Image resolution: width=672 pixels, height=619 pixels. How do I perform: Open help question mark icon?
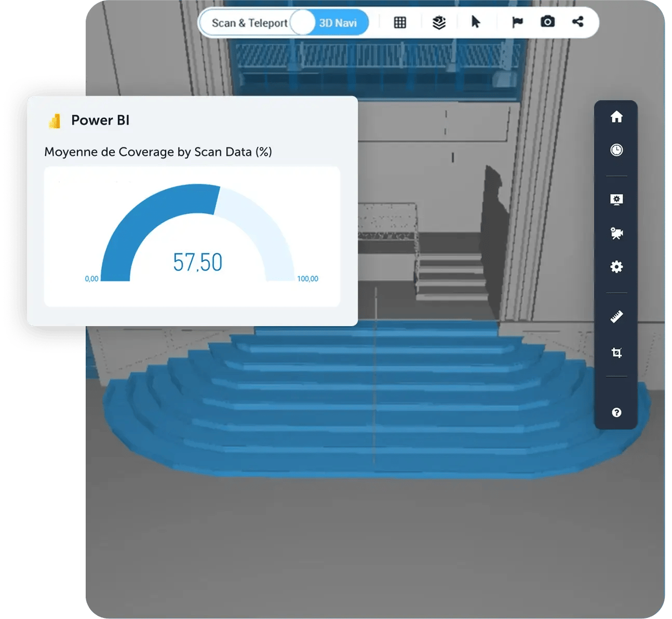pyautogui.click(x=616, y=412)
